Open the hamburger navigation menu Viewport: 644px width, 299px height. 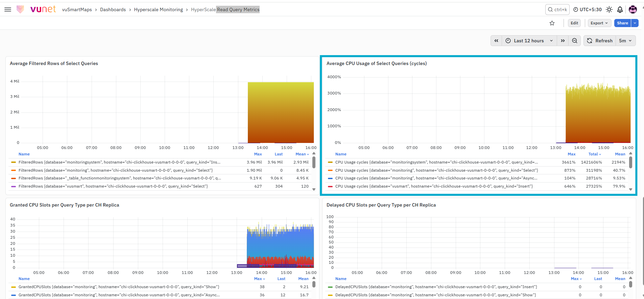(8, 9)
